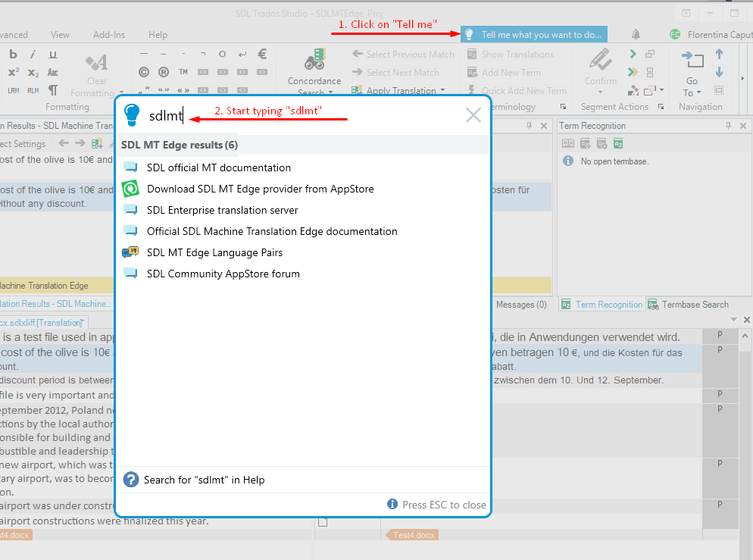Open the Help ribbon tab

[x=158, y=35]
